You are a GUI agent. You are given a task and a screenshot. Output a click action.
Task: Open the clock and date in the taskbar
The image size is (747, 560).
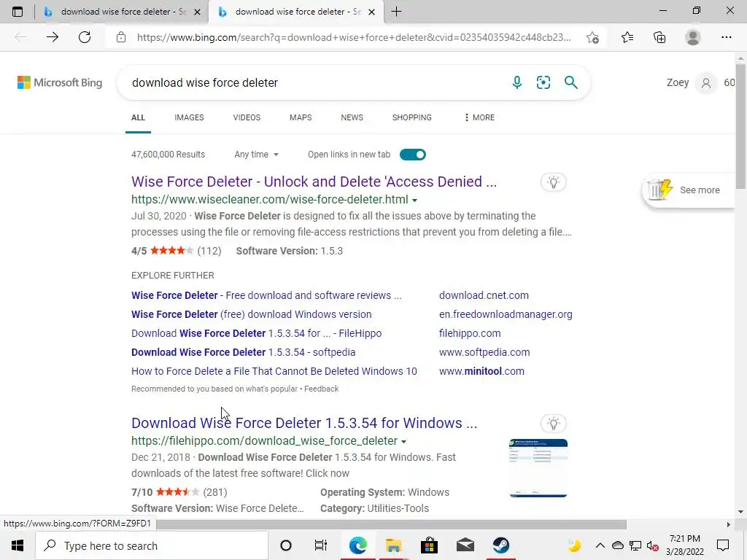684,545
